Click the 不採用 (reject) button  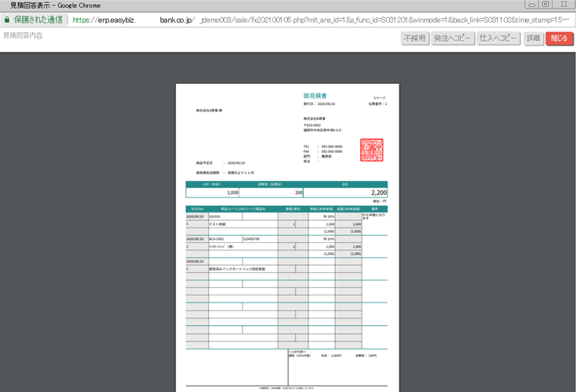click(414, 38)
